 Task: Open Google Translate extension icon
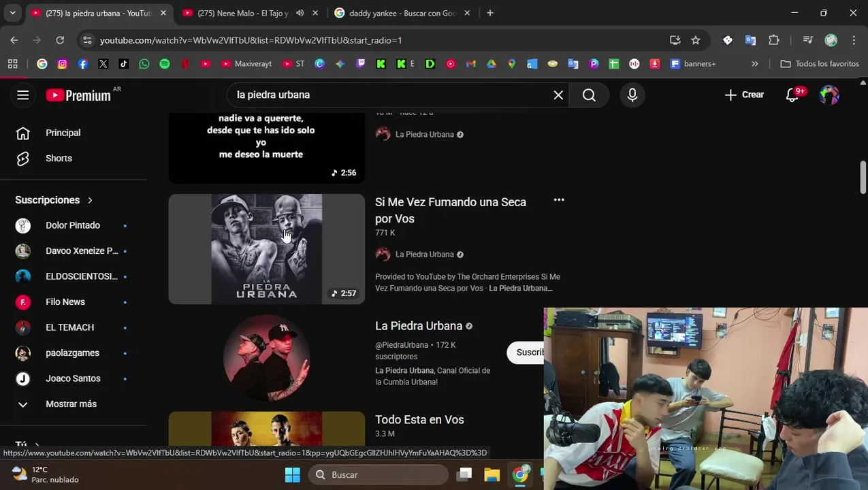click(750, 40)
